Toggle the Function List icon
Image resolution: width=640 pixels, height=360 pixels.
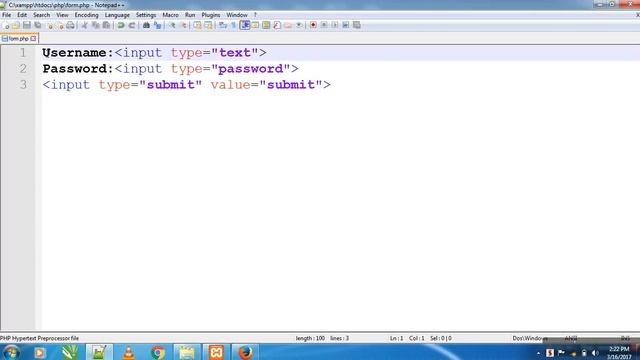277,25
